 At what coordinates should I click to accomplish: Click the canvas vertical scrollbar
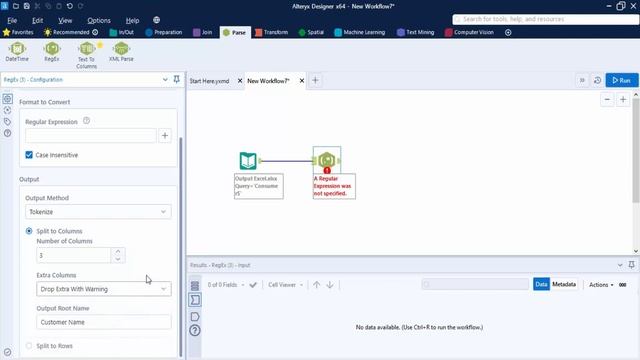pos(636,151)
